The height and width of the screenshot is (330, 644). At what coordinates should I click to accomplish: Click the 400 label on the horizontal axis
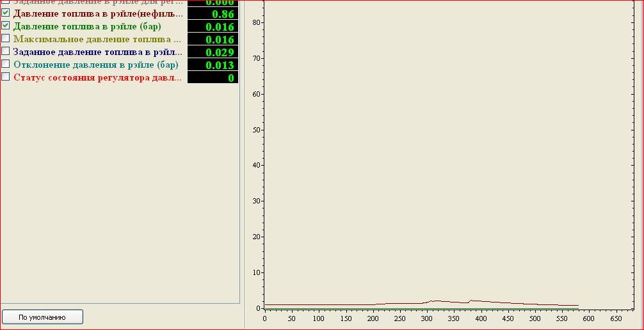click(481, 318)
